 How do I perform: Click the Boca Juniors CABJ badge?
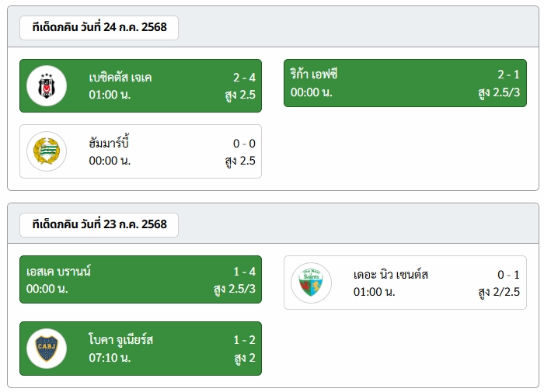(47, 349)
